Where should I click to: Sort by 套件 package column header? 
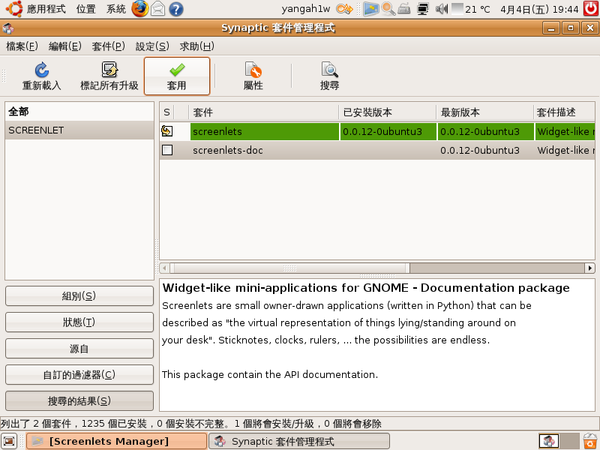point(263,112)
